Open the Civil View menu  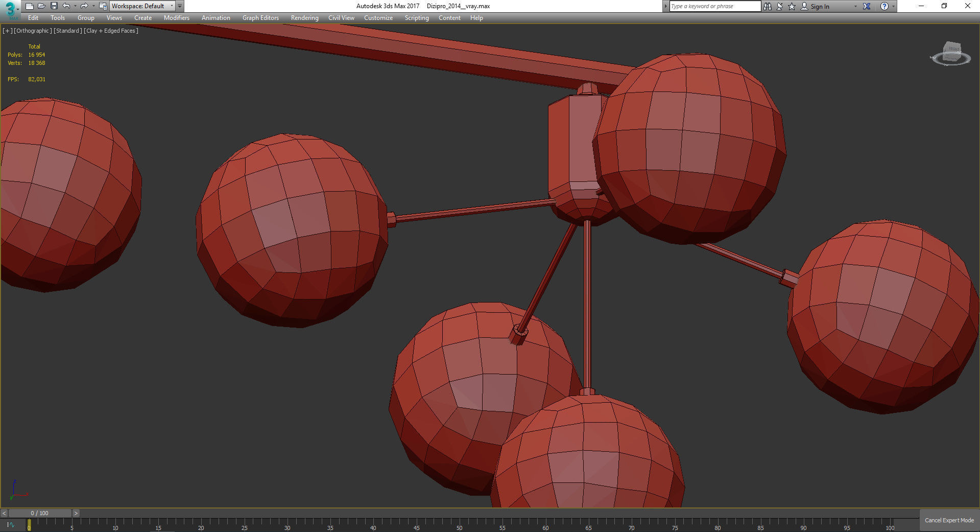coord(341,18)
